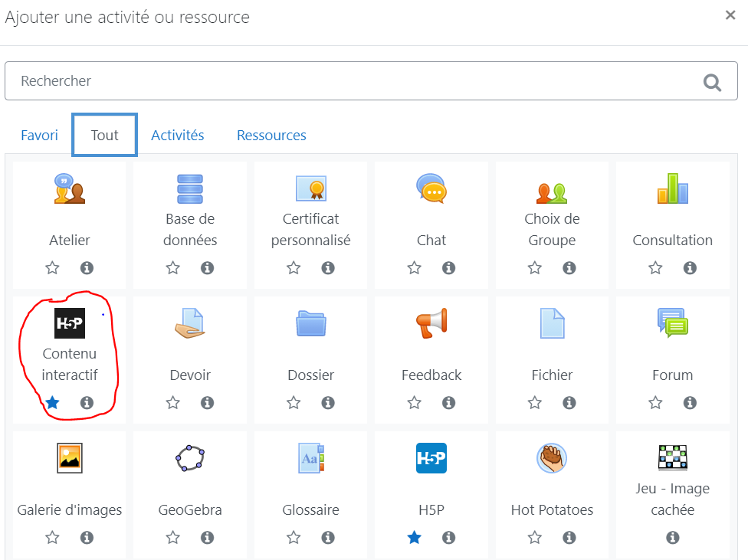Star Feedback as favorite
This screenshot has width=748, height=560.
pos(414,403)
